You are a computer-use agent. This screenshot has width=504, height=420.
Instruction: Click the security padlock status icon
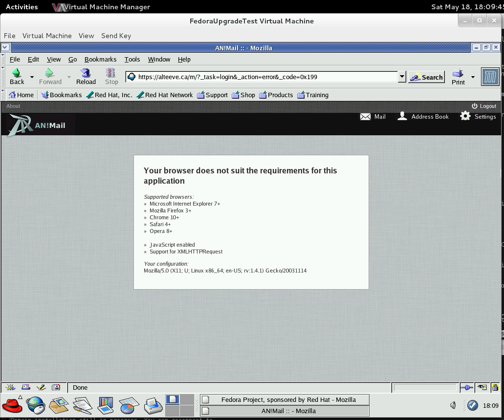click(x=495, y=388)
